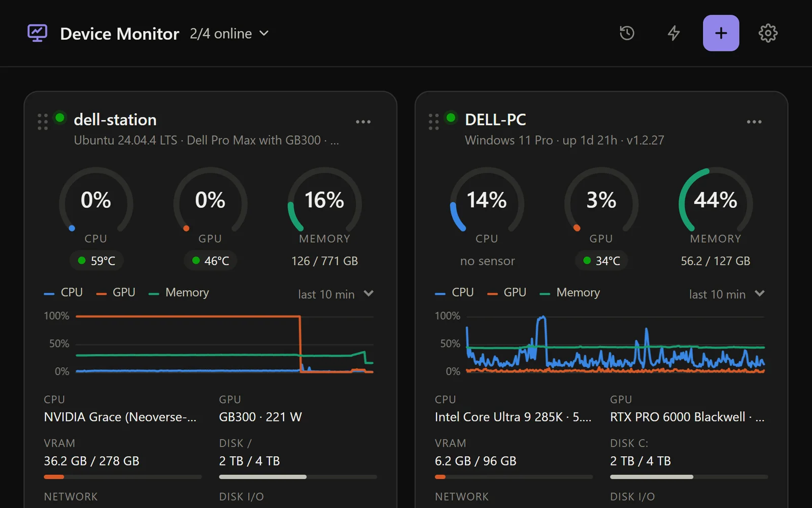Open dell-station last 10 min dropdown
812x508 pixels.
336,294
